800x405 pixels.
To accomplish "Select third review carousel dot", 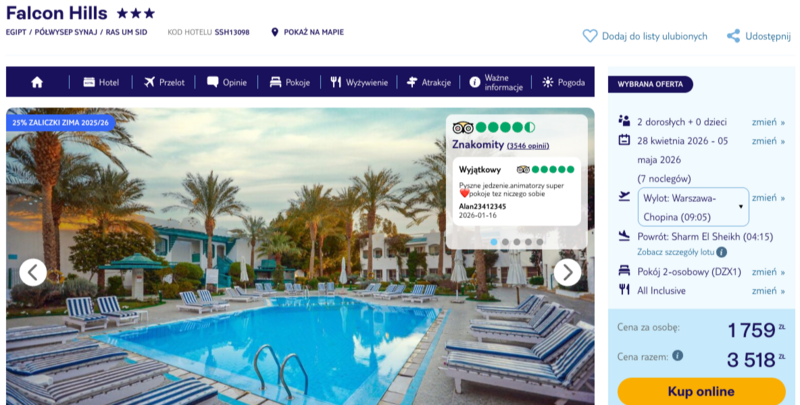I will tap(517, 242).
